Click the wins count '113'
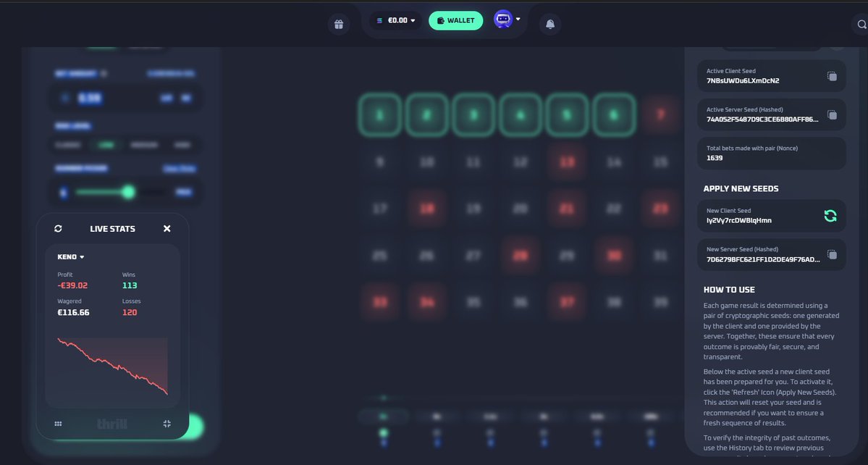This screenshot has width=868, height=465. 130,285
